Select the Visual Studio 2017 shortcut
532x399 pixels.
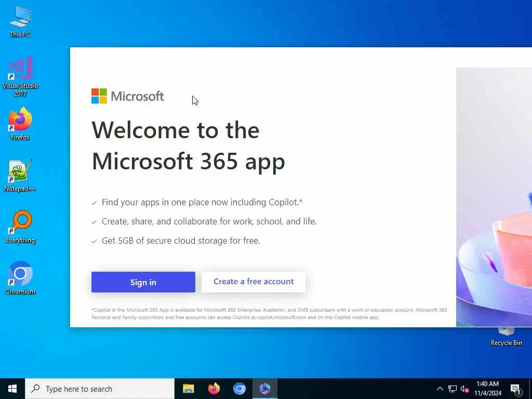(20, 76)
